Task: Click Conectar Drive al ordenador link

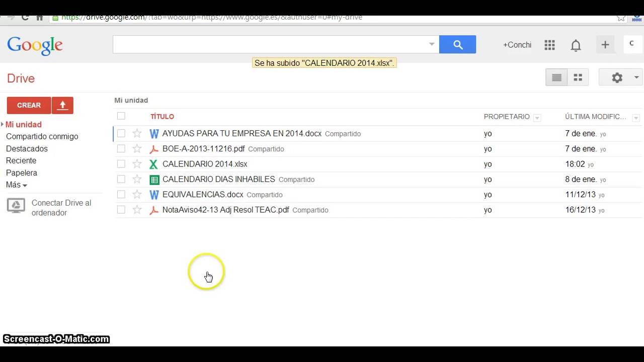Action: [x=61, y=208]
